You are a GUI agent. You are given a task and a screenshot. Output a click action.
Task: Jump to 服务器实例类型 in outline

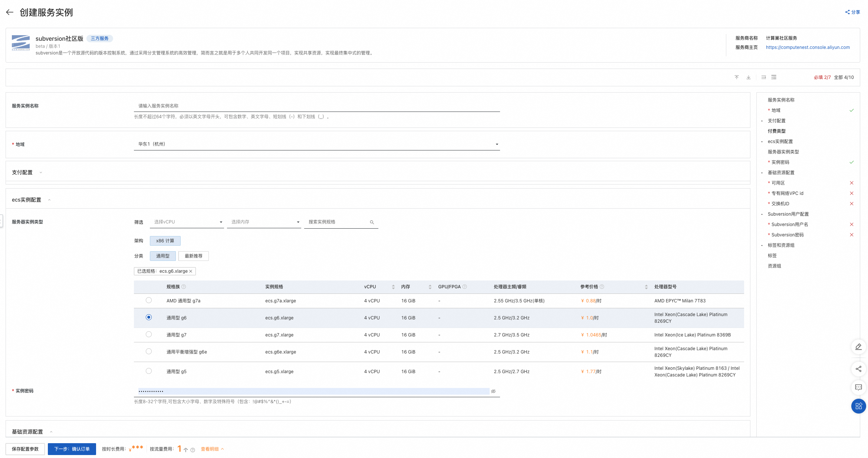pyautogui.click(x=783, y=152)
